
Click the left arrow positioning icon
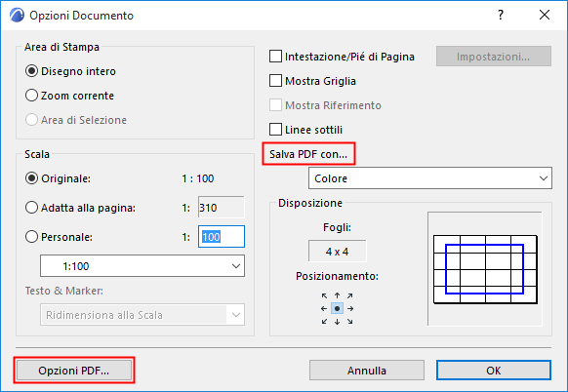pos(325,309)
